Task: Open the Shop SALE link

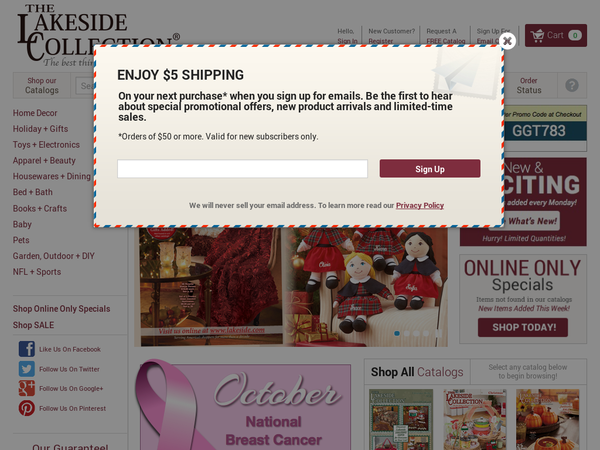Action: (x=33, y=325)
